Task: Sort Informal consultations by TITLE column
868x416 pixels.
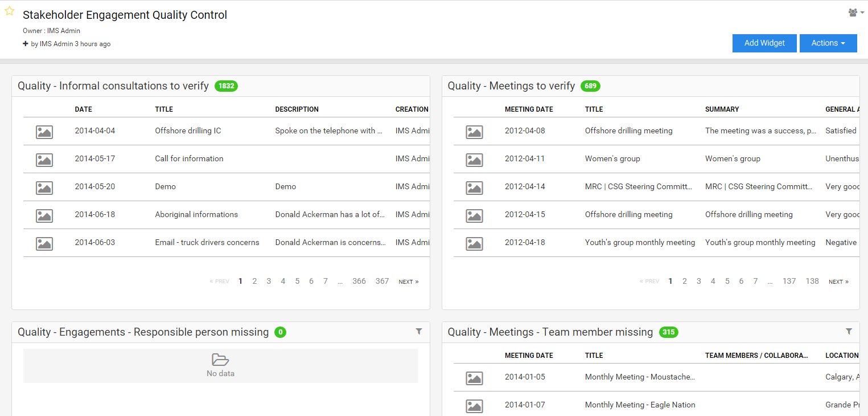Action: click(x=164, y=109)
